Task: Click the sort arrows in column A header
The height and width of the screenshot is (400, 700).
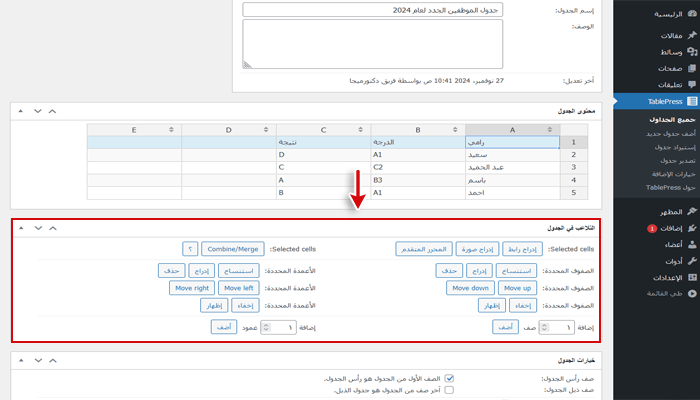Action: 550,130
